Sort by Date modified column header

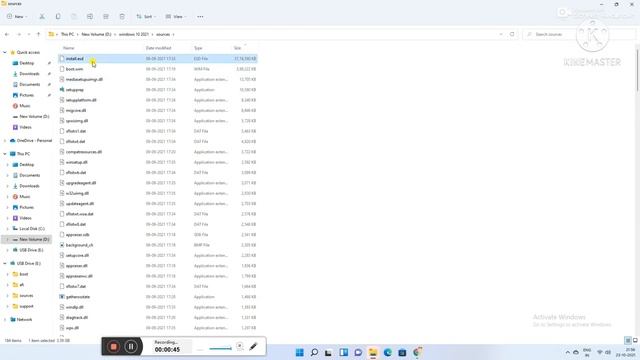click(x=158, y=48)
